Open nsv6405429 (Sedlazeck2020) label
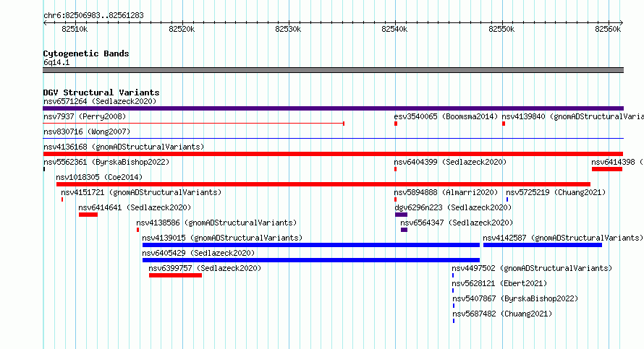 198,253
